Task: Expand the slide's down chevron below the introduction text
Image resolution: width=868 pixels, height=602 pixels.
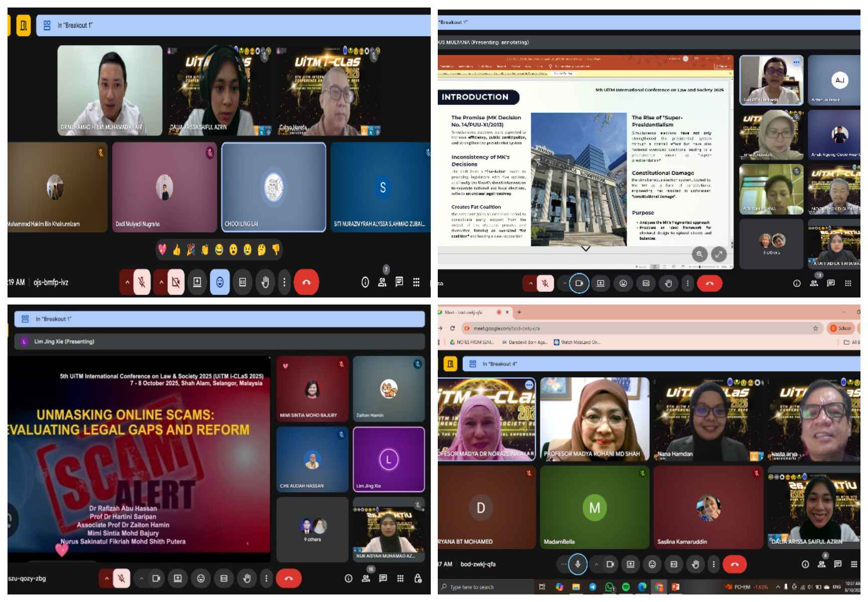Action: coord(585,249)
